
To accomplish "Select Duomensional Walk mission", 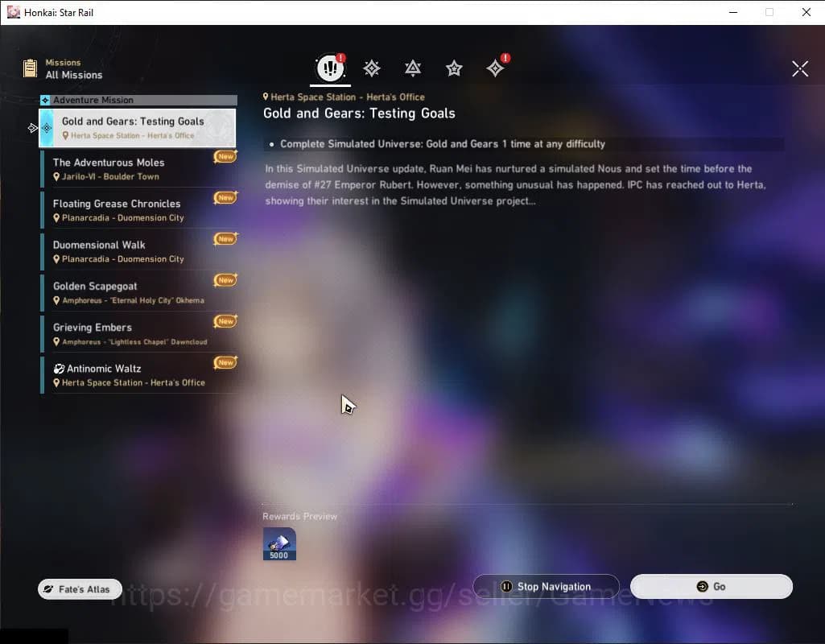I will tap(139, 251).
